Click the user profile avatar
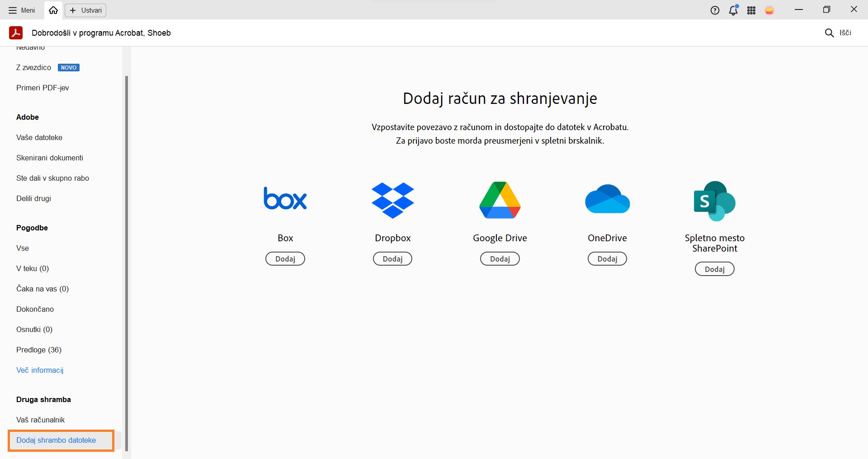Screen dimensions: 868x459 (770, 10)
